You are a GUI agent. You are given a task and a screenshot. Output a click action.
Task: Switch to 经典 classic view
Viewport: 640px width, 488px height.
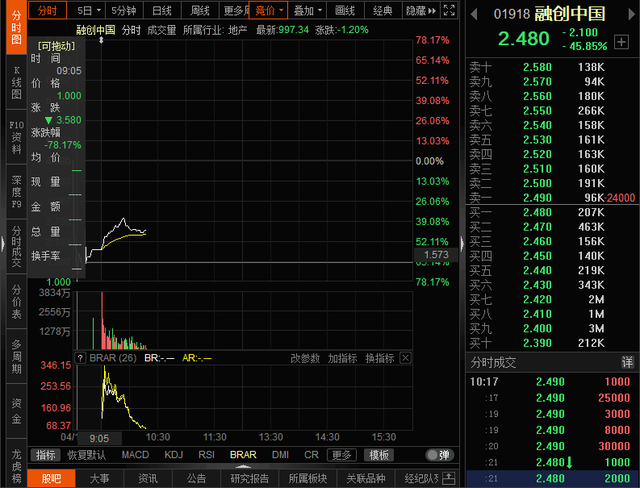[383, 11]
